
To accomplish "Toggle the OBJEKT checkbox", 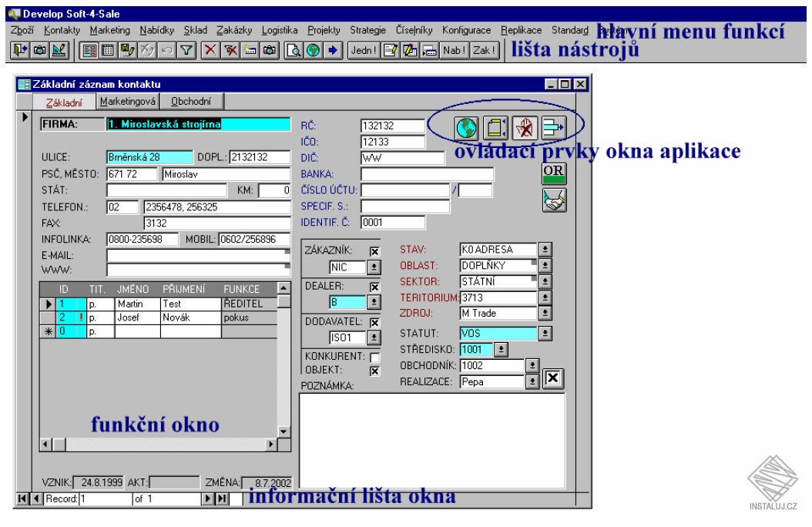I will 374,371.
